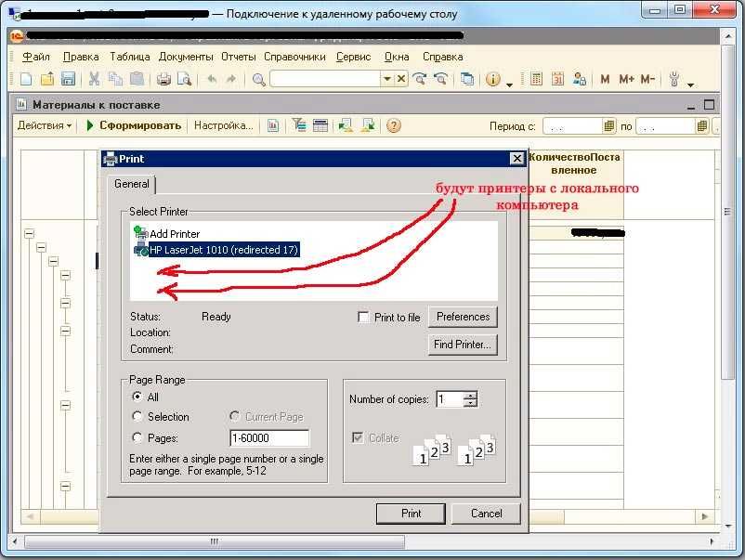Click the M+ memory button
This screenshot has width=745, height=560.
(626, 80)
